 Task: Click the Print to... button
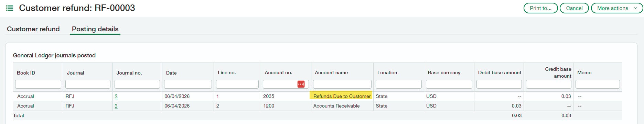[540, 8]
